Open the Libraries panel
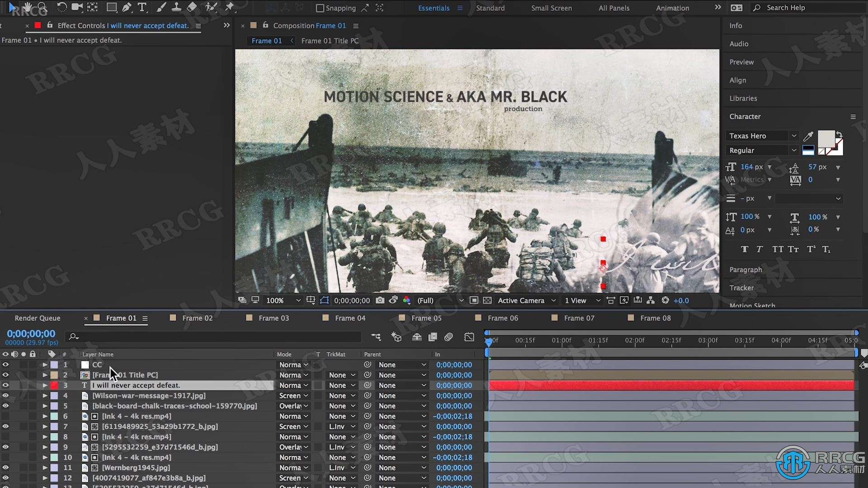The image size is (868, 488). tap(743, 98)
